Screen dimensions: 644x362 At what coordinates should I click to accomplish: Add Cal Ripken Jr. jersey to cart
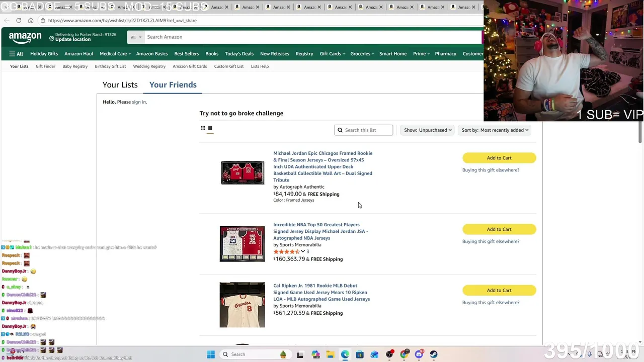click(x=499, y=291)
